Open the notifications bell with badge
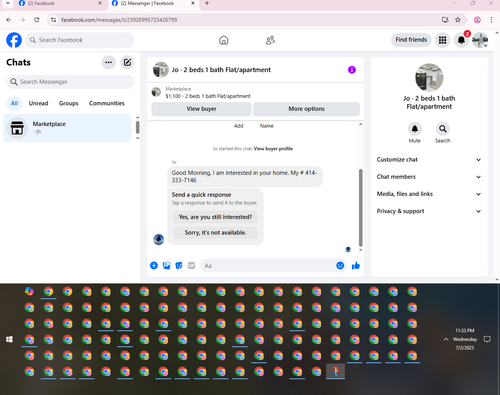 click(461, 40)
